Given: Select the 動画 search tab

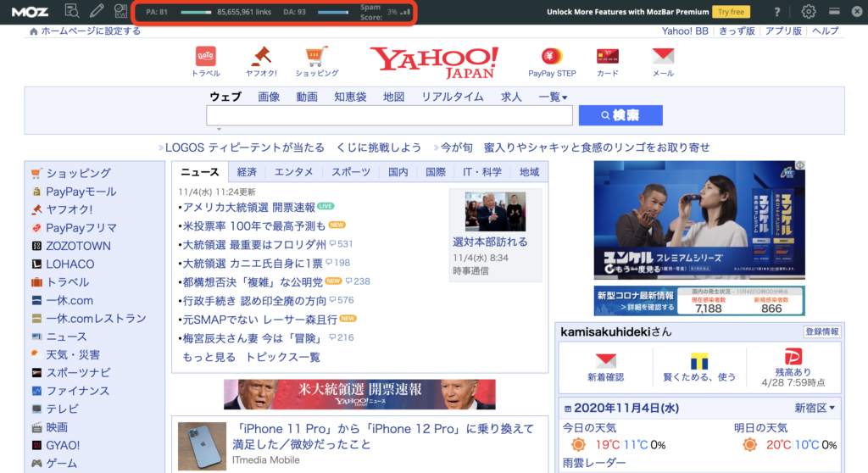Looking at the screenshot, I should coord(307,97).
